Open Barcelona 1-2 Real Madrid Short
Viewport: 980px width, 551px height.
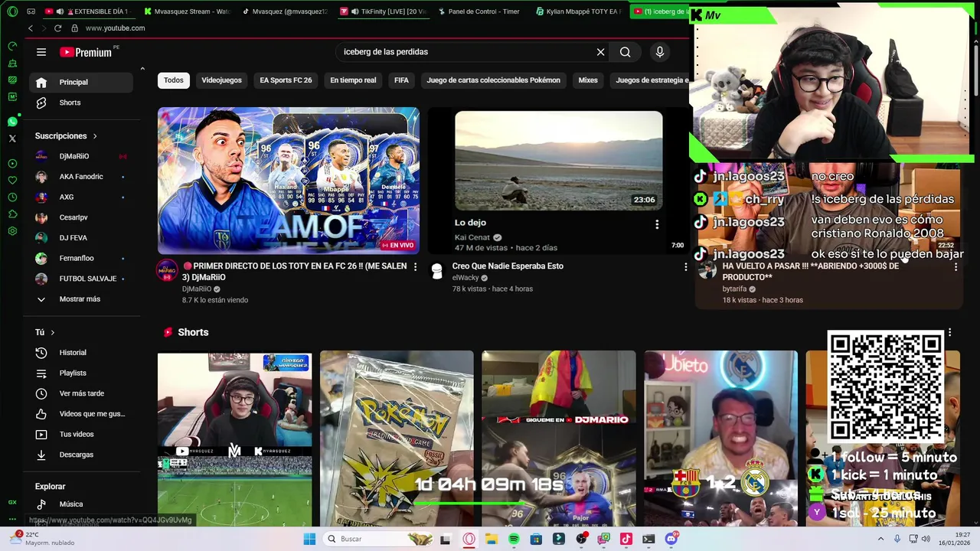click(x=720, y=439)
